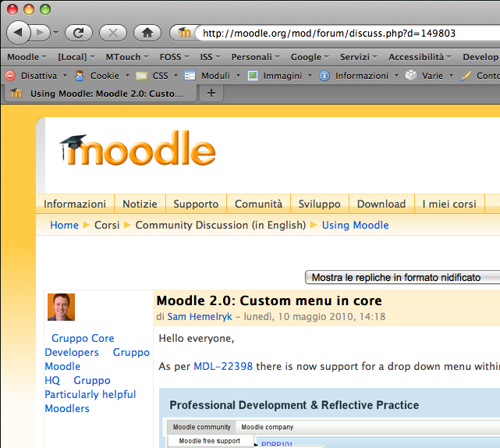Click the Moodle community menu in screenshot

point(201,427)
